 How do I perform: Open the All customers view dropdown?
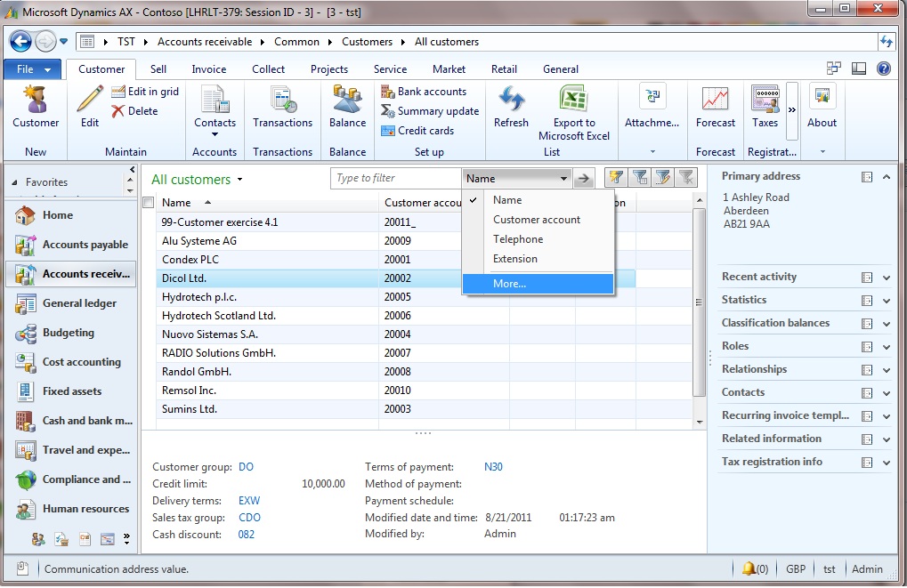[239, 180]
